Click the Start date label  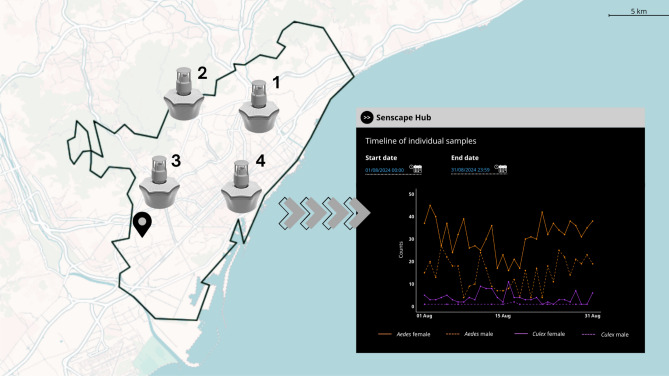point(381,157)
